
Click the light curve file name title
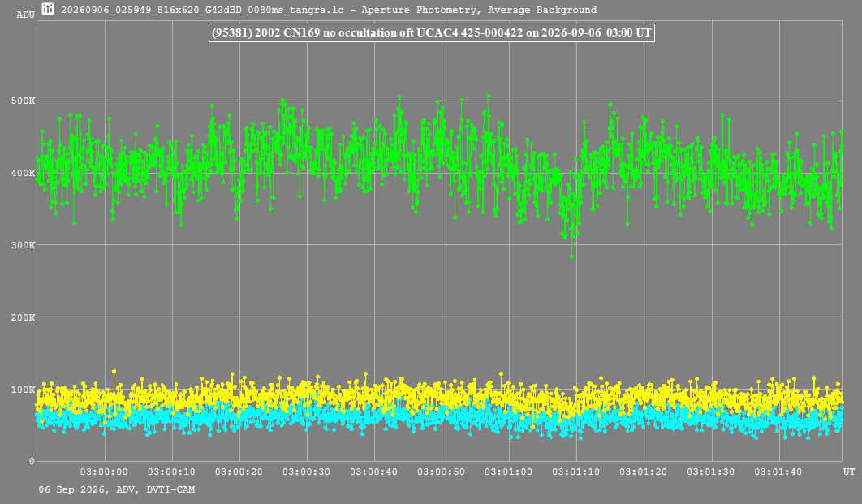point(328,10)
